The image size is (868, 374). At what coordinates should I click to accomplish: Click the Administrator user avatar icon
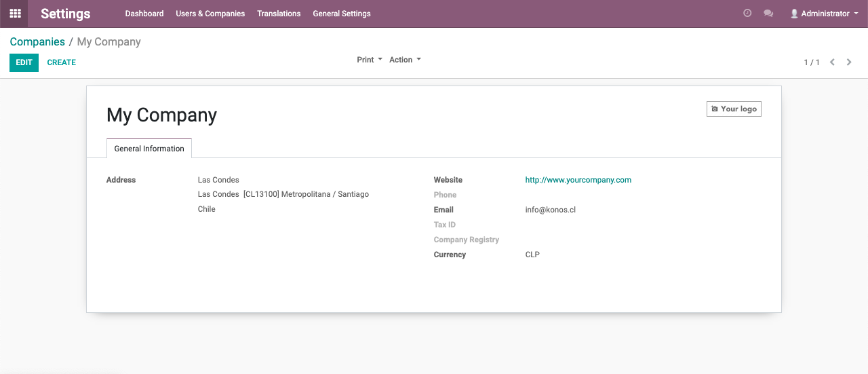point(794,14)
